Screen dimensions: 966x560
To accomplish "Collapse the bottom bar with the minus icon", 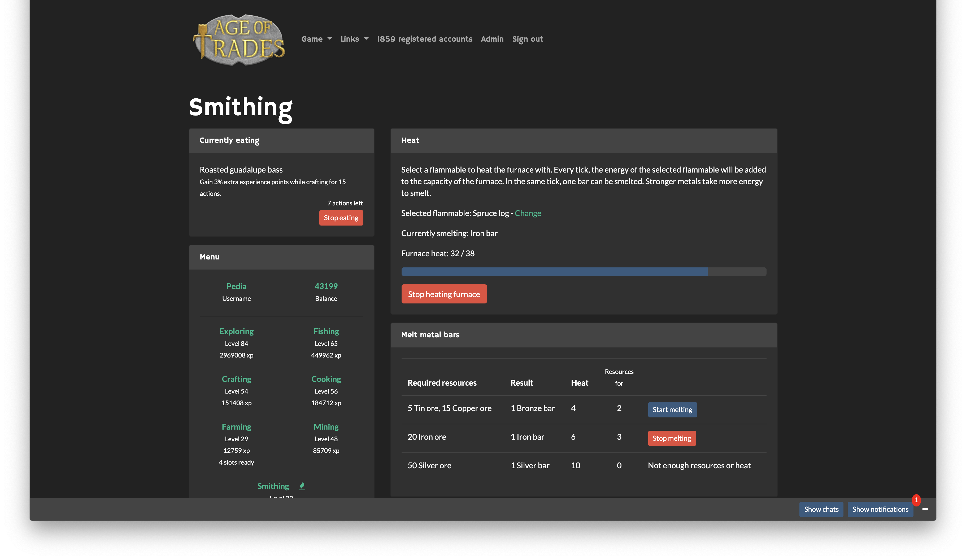I will pos(925,509).
